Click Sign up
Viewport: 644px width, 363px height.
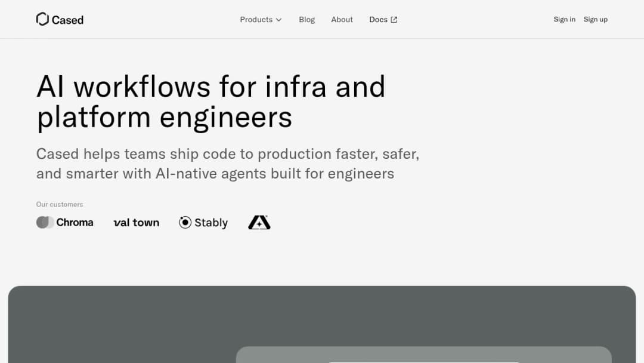[x=596, y=19]
